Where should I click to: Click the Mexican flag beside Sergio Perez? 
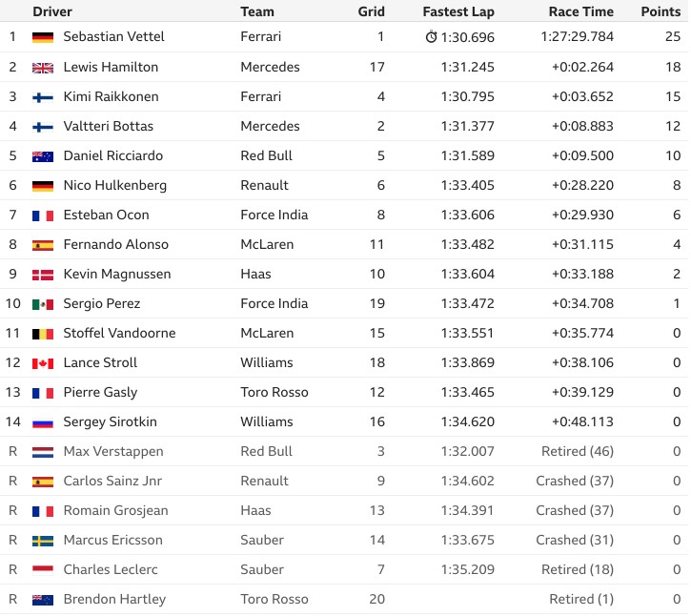pos(43,304)
